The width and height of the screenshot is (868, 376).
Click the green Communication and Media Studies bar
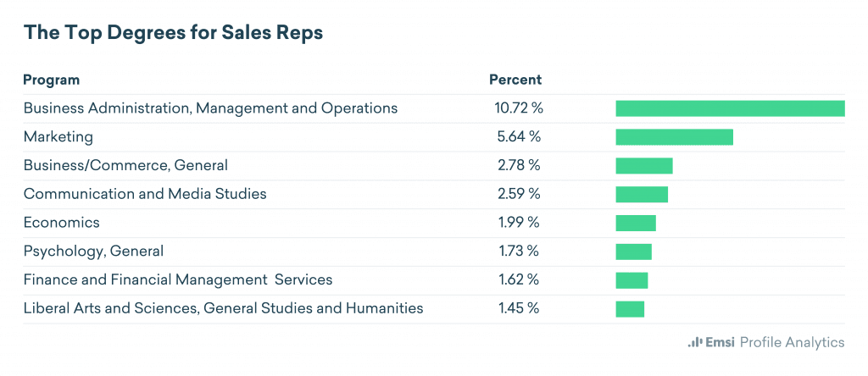(x=642, y=194)
